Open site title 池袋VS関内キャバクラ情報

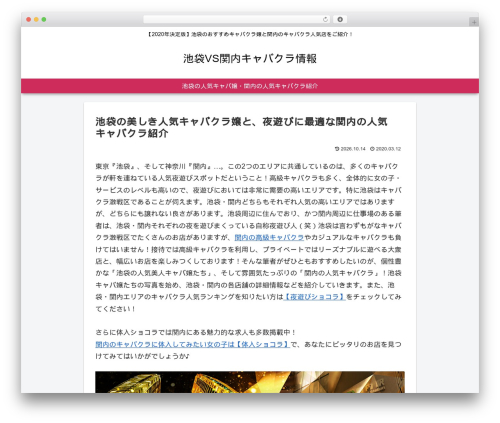[250, 58]
